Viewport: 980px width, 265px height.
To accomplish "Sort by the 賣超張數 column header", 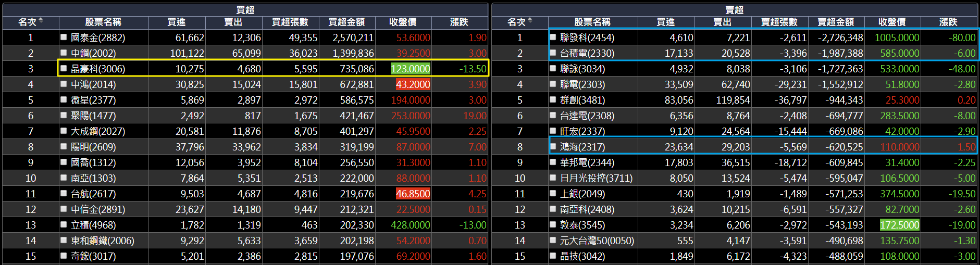I will pos(779,22).
